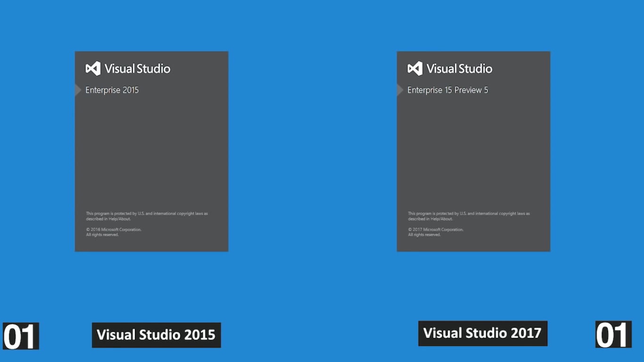The image size is (644, 362).
Task: Click the "Enterprise 15 Preview 5" edition text
Action: [x=448, y=90]
